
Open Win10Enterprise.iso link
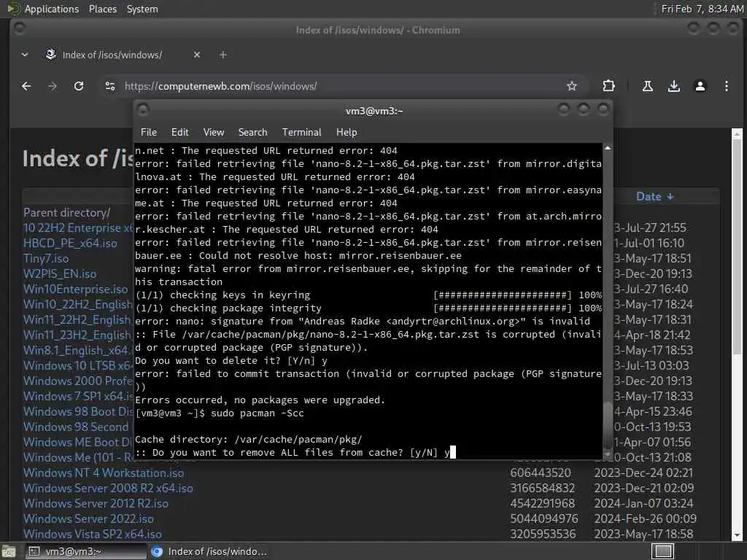(x=75, y=289)
